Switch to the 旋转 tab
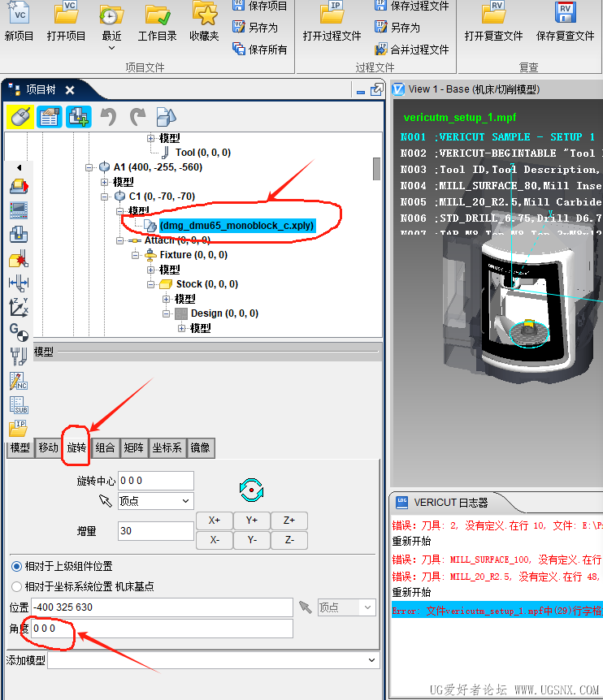The image size is (603, 700). click(76, 447)
